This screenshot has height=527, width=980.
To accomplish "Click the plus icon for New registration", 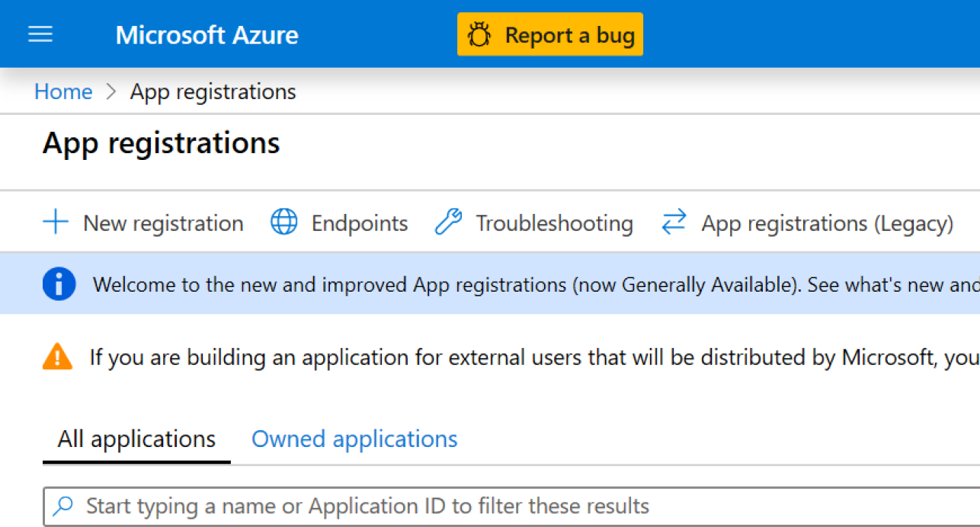I will (56, 223).
